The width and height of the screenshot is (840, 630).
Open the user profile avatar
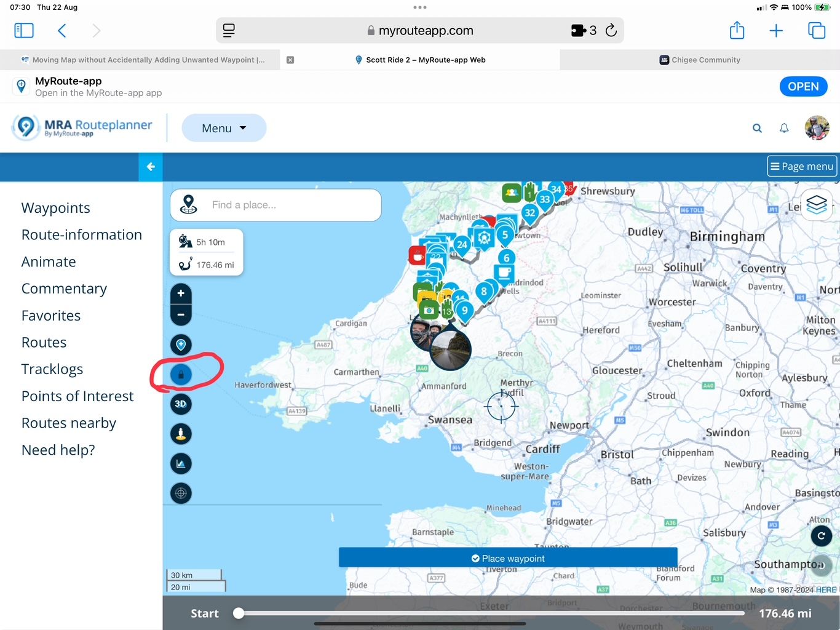tap(817, 128)
